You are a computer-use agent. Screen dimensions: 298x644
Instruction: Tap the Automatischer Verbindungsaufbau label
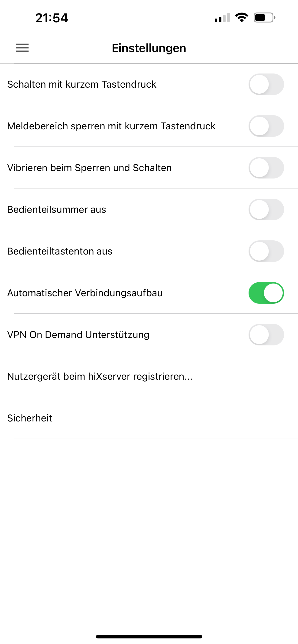(85, 293)
